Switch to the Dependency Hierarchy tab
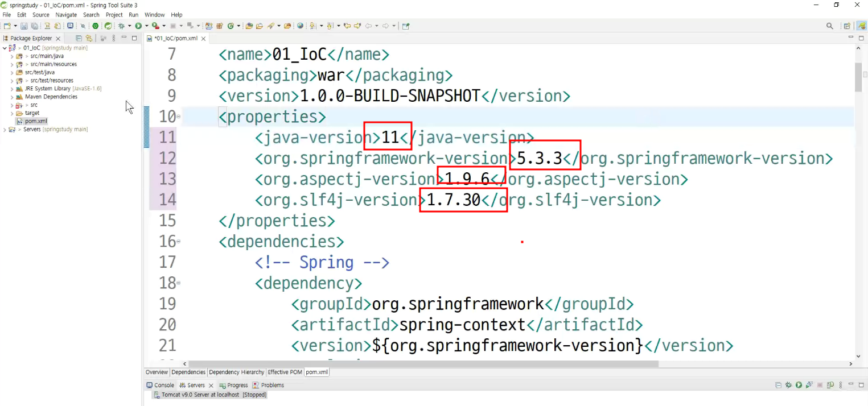This screenshot has width=868, height=406. point(237,372)
